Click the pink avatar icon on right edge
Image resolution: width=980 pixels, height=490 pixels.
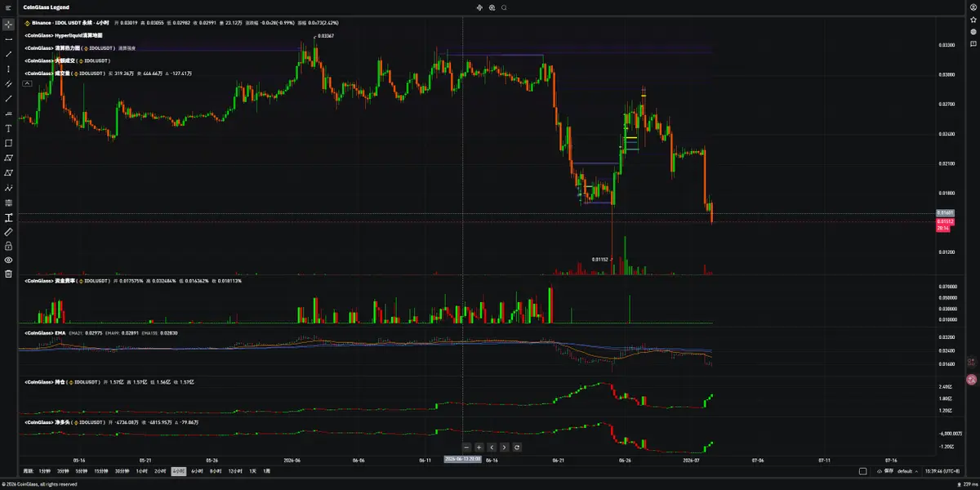coord(972,380)
